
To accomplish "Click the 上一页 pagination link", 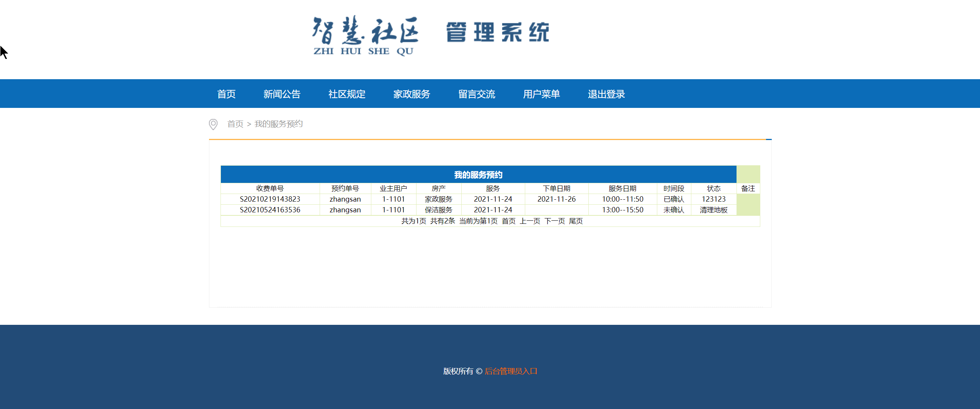I will point(530,221).
